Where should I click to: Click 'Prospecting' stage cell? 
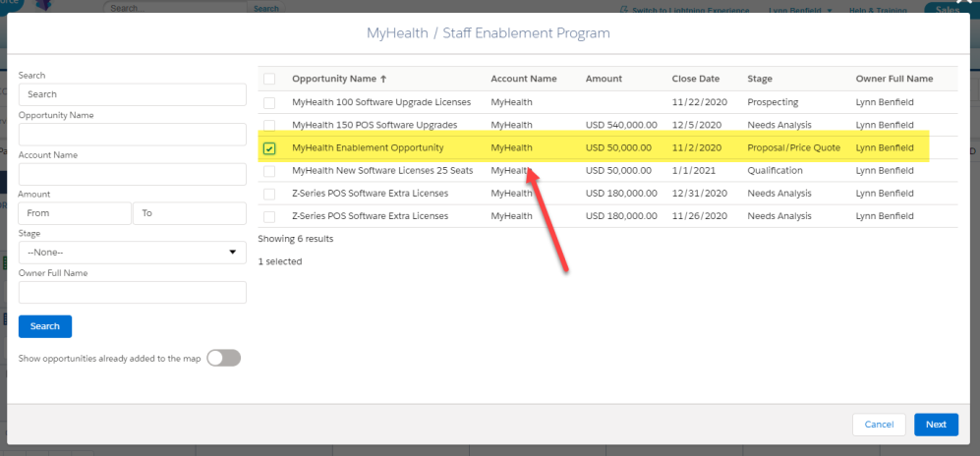[773, 102]
